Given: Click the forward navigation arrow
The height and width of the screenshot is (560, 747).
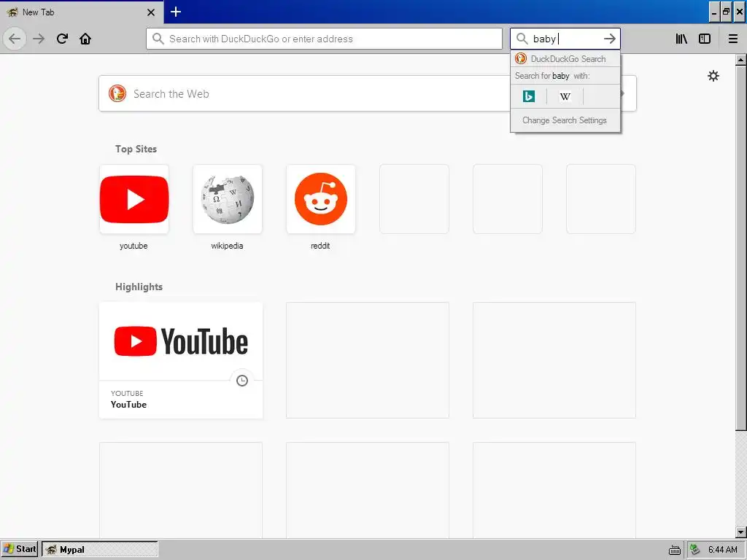Looking at the screenshot, I should (39, 39).
